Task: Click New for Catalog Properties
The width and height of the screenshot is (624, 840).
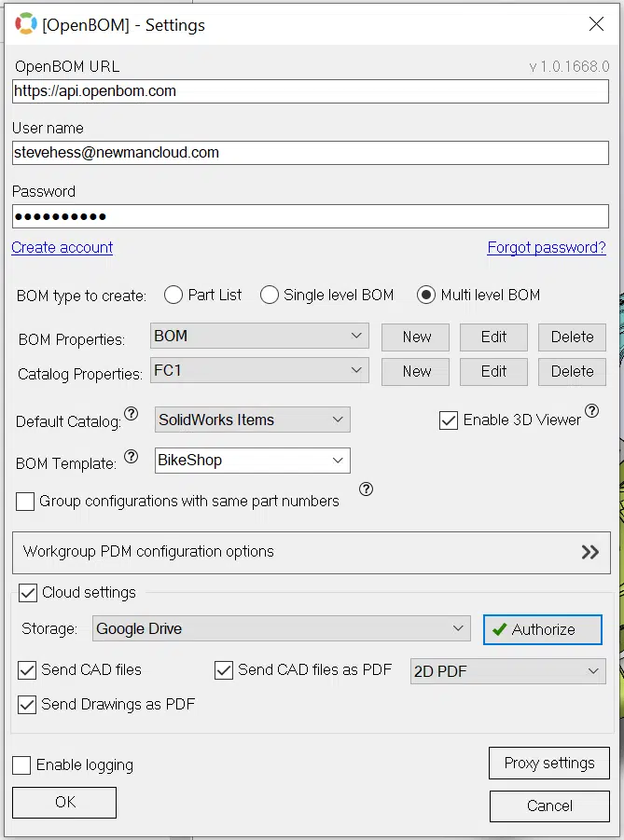Action: (x=415, y=371)
